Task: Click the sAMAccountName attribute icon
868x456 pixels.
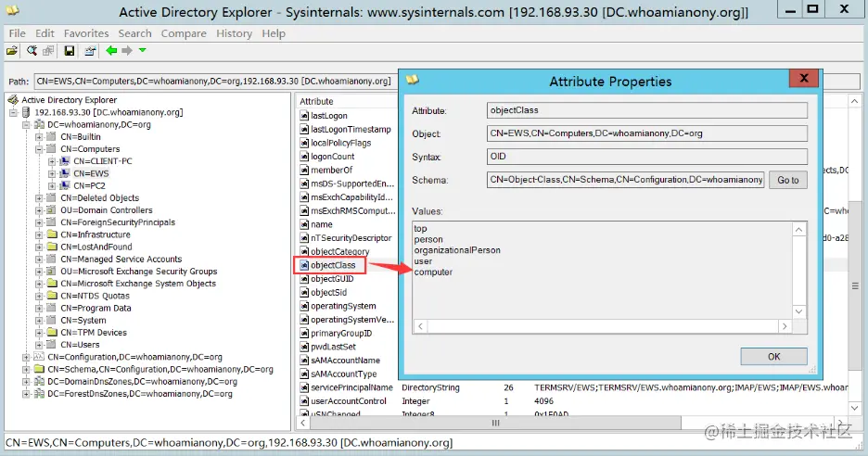Action: [304, 361]
